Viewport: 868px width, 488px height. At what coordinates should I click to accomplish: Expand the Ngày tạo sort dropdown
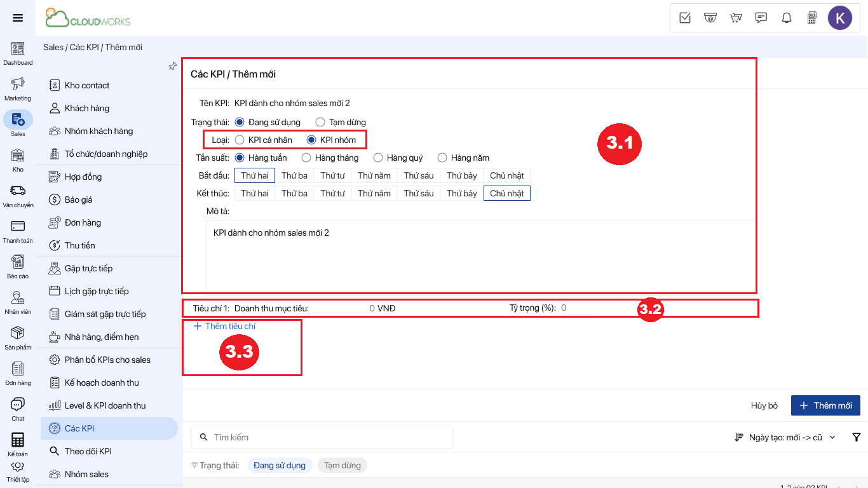click(x=785, y=437)
